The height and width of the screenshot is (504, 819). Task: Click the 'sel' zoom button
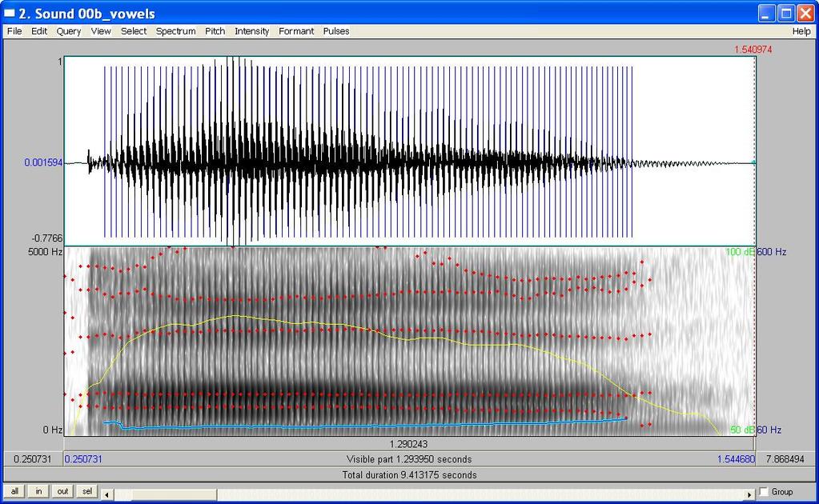tap(86, 491)
